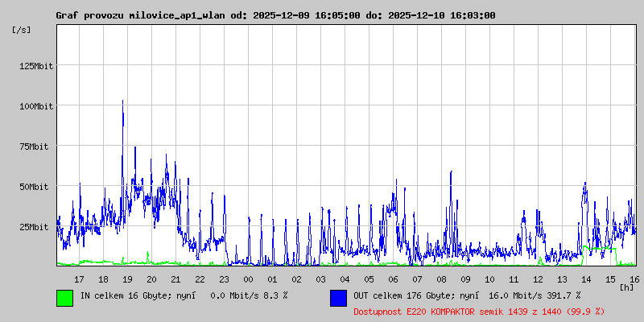Click the 125Mbit y-axis label
This screenshot has height=322, width=644.
36,66
